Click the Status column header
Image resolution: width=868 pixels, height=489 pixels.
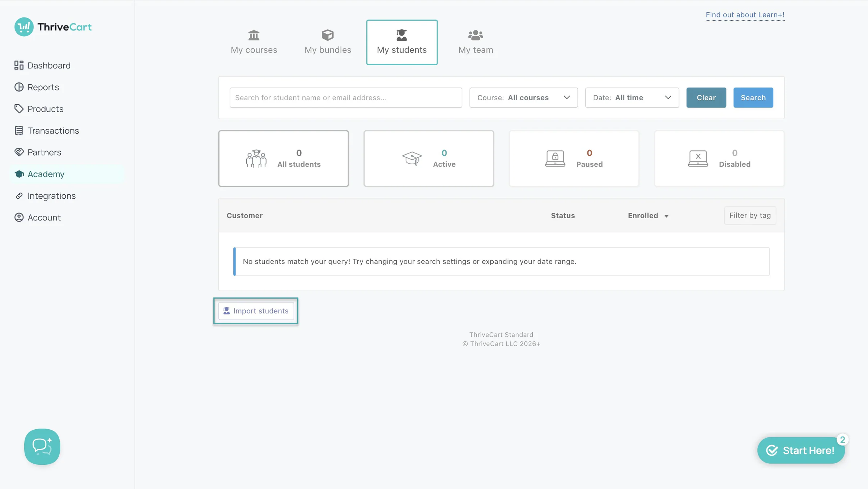[563, 216]
